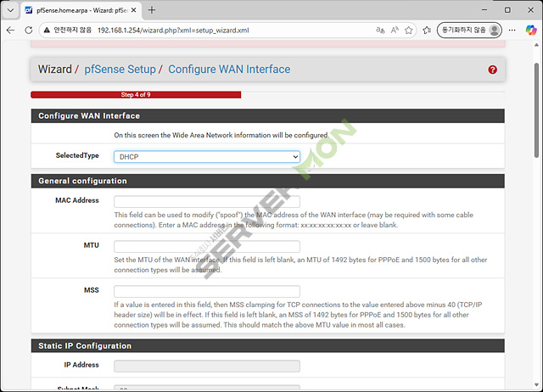Click the not-secure warning icon in address bar
This screenshot has width=543, height=392.
click(47, 31)
